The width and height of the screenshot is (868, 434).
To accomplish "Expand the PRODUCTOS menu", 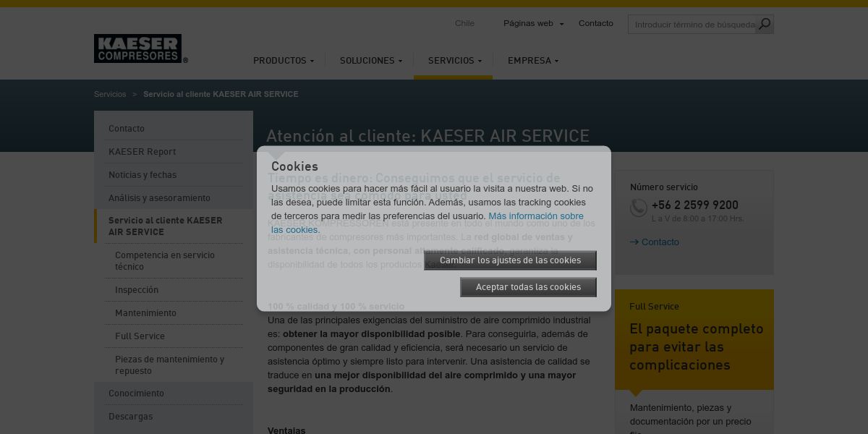I will click(284, 61).
